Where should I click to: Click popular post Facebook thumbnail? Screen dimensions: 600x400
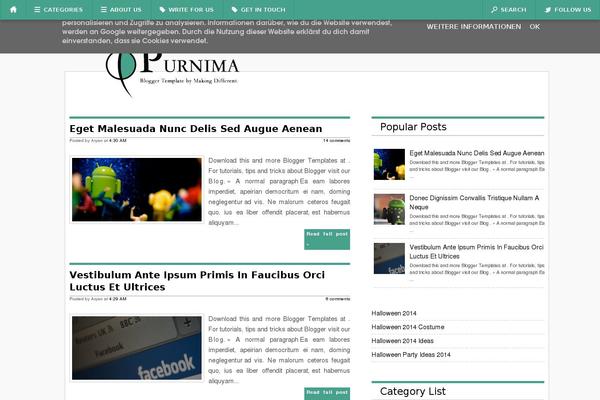click(x=389, y=258)
